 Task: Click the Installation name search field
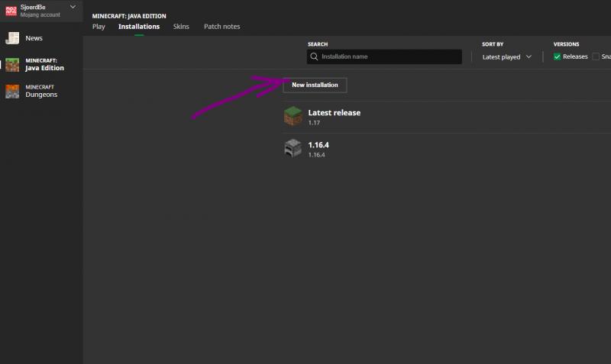(390, 56)
